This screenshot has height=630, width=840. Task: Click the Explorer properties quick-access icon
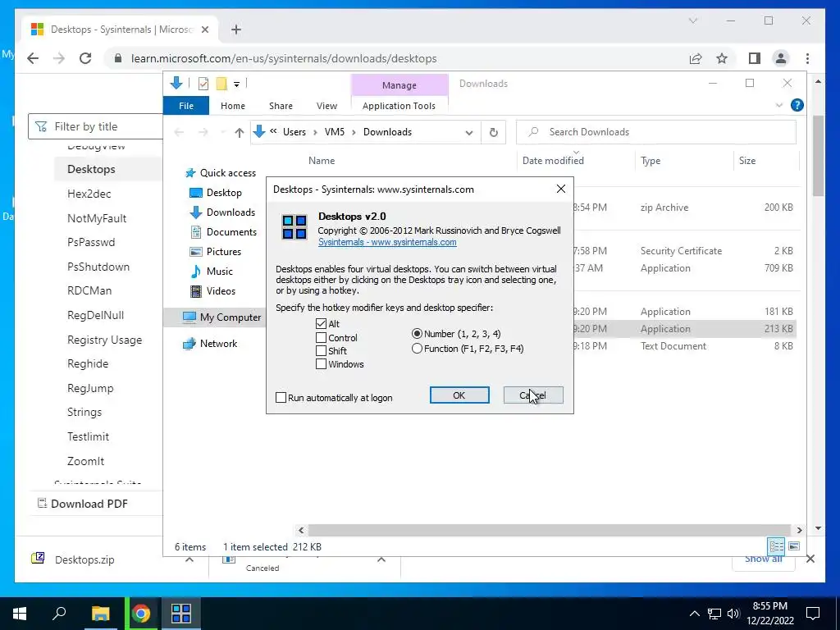203,84
